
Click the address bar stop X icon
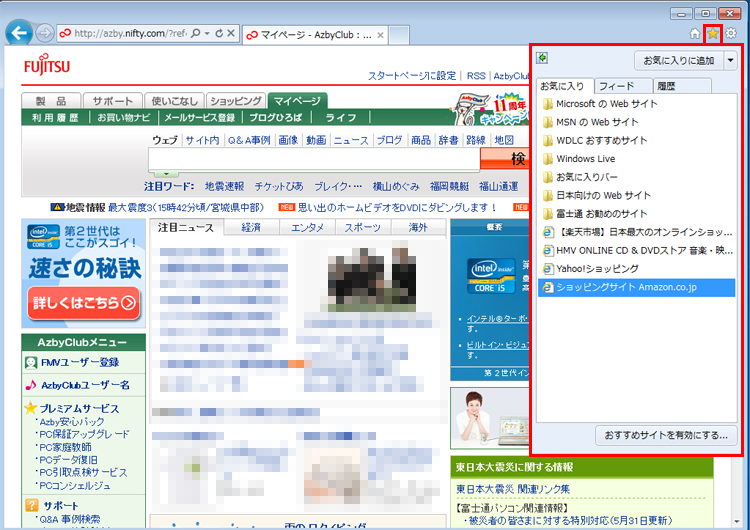click(231, 33)
